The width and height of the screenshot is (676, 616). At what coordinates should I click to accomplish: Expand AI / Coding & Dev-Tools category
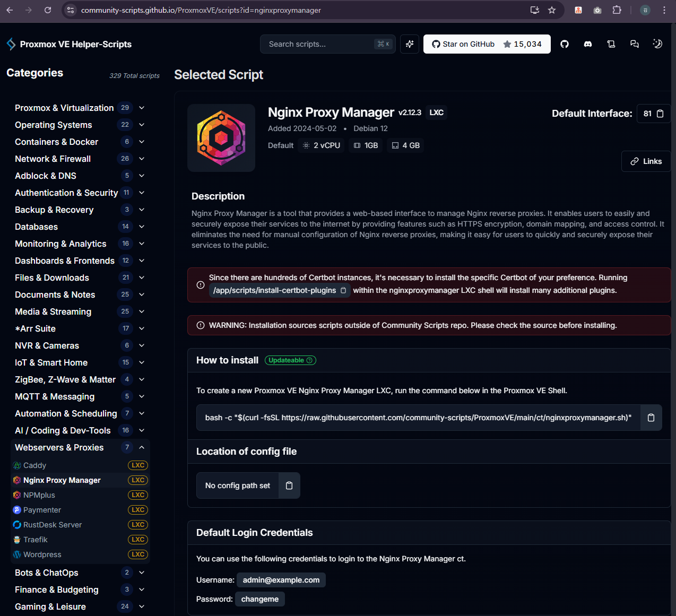pos(80,430)
